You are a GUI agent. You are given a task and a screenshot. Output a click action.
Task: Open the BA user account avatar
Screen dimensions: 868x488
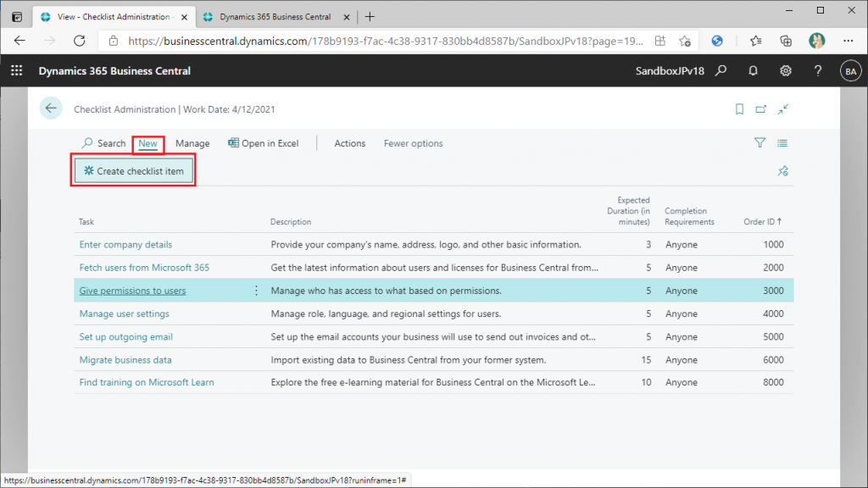click(851, 71)
